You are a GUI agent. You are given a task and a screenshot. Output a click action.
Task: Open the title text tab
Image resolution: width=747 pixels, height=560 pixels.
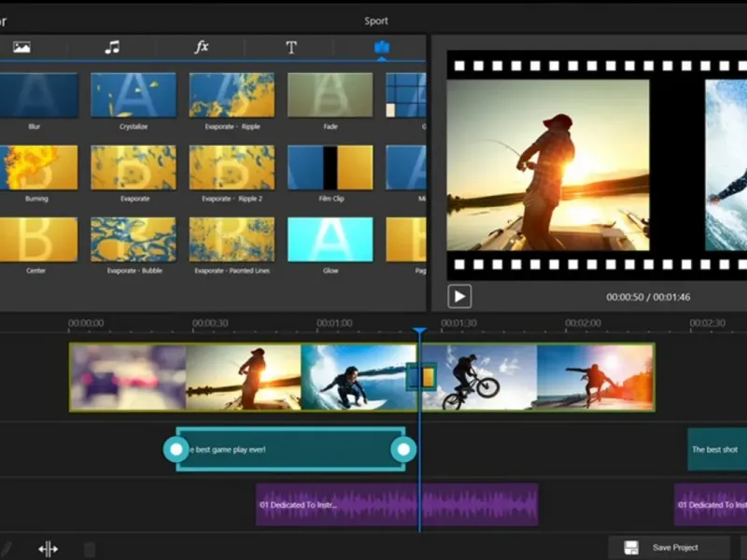click(x=291, y=48)
